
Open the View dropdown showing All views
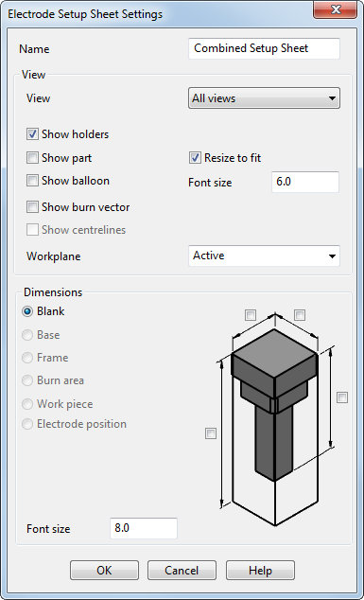pos(264,98)
